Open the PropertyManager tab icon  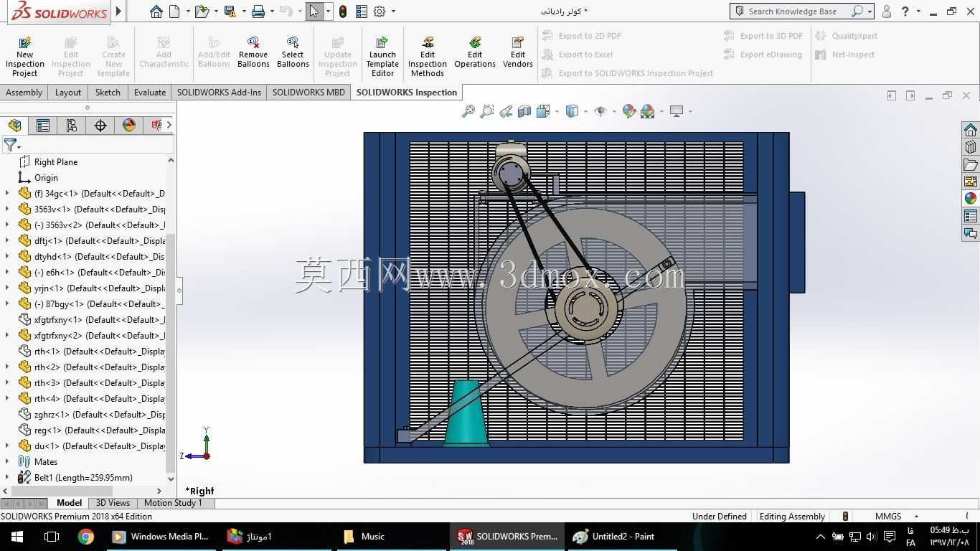coord(43,126)
